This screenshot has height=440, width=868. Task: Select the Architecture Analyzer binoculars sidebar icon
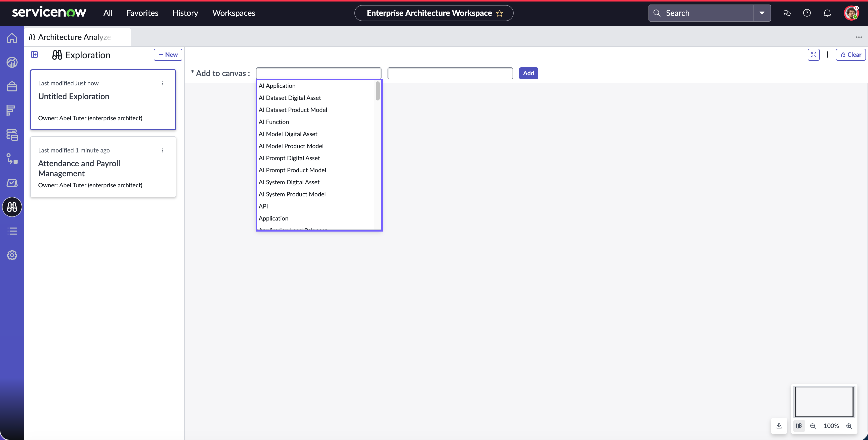[x=12, y=207]
